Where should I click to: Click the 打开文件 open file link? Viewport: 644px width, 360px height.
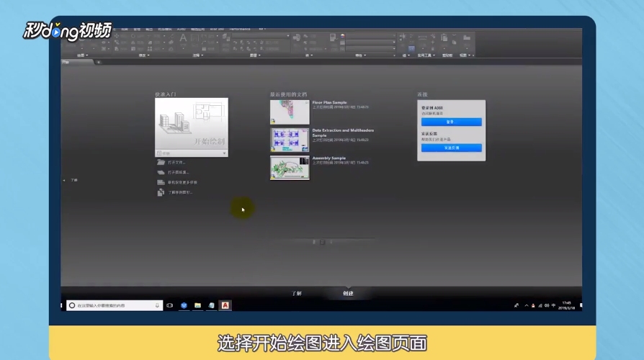coord(176,163)
